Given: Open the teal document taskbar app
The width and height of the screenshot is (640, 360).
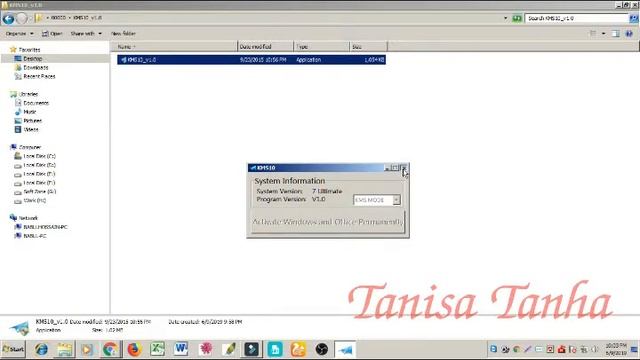Looking at the screenshot, I should (275, 349).
